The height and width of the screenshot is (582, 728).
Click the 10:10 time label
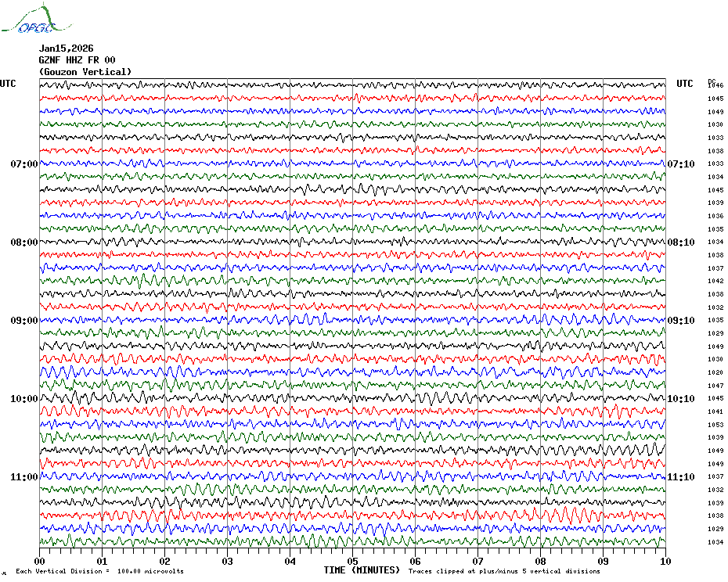coord(681,399)
